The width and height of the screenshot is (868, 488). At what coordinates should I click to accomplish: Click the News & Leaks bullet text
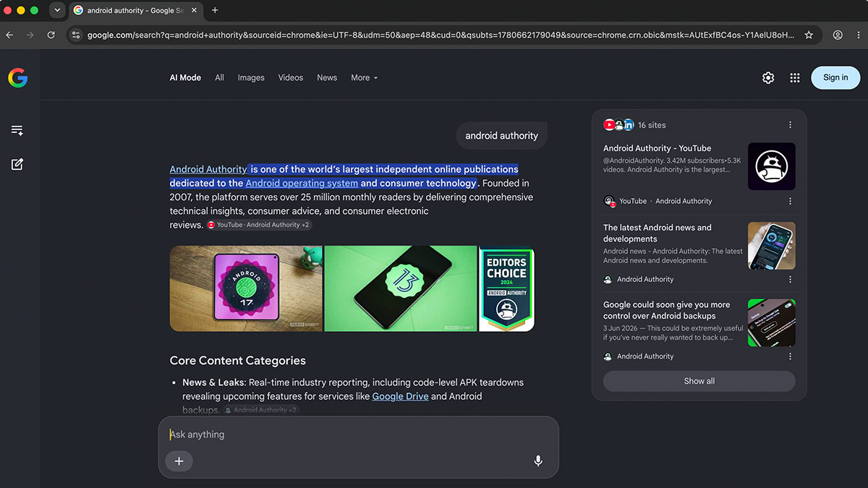353,396
